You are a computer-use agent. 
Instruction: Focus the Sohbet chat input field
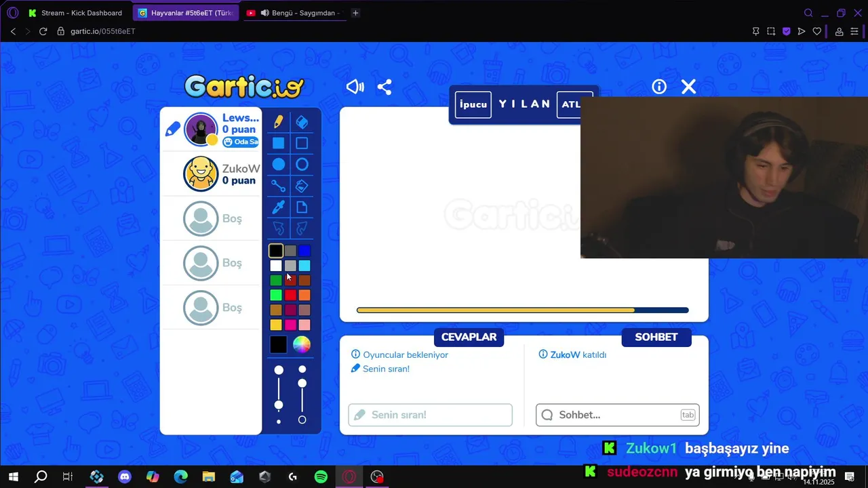click(617, 415)
